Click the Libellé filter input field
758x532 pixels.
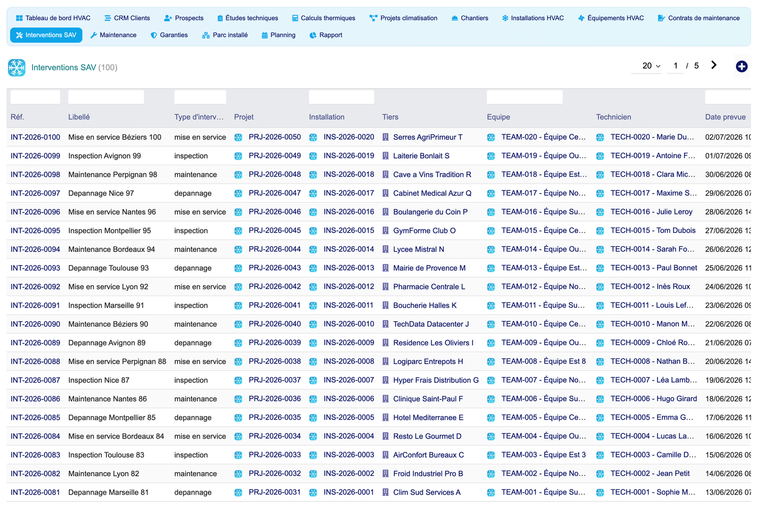tap(106, 97)
